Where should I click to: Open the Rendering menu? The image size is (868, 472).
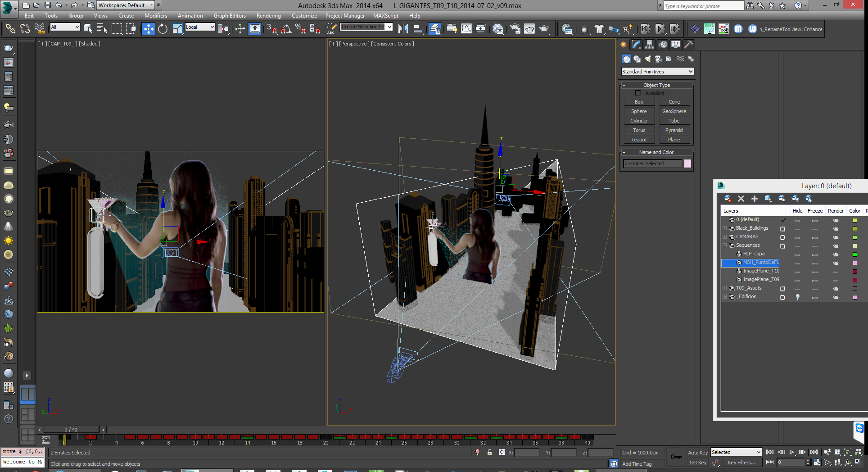268,16
